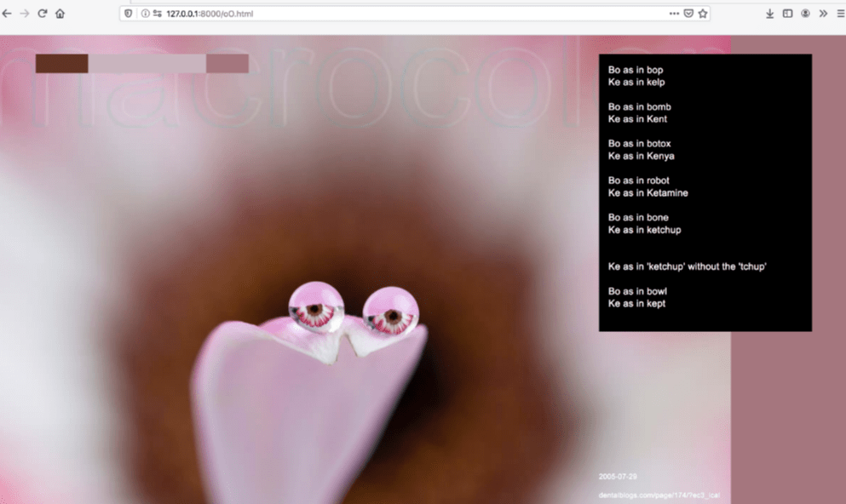Select the text 'Ke as in ketchup'
The height and width of the screenshot is (504, 846).
click(644, 230)
